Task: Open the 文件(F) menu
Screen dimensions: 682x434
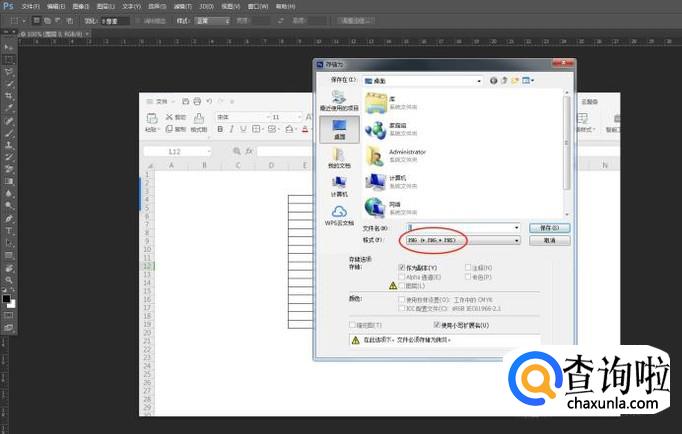Action: click(x=30, y=7)
